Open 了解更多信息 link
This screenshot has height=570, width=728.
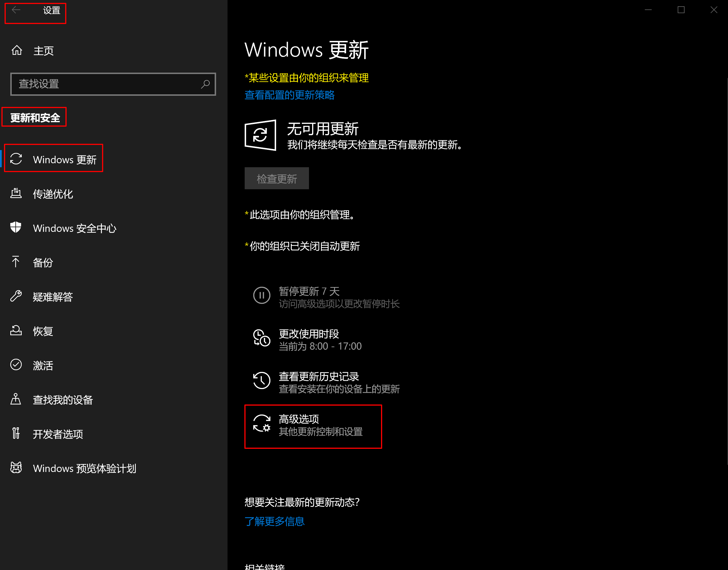click(x=274, y=521)
